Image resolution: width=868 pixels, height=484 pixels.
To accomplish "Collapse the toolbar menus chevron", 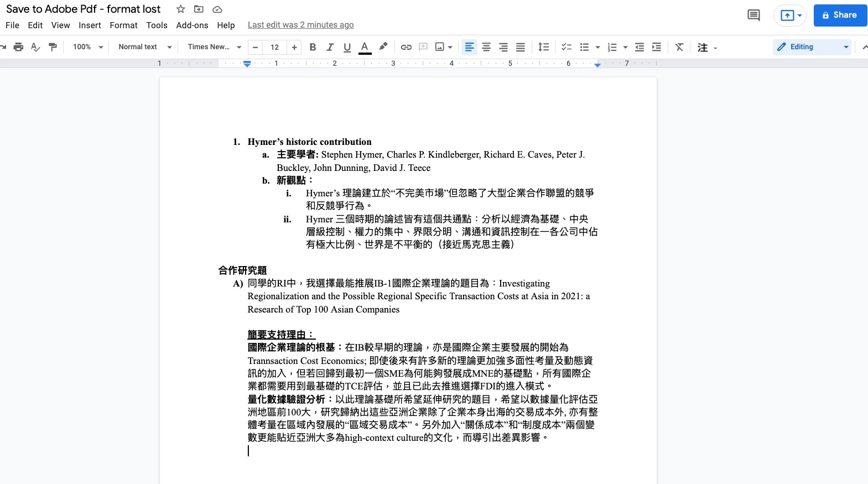I will tap(864, 47).
